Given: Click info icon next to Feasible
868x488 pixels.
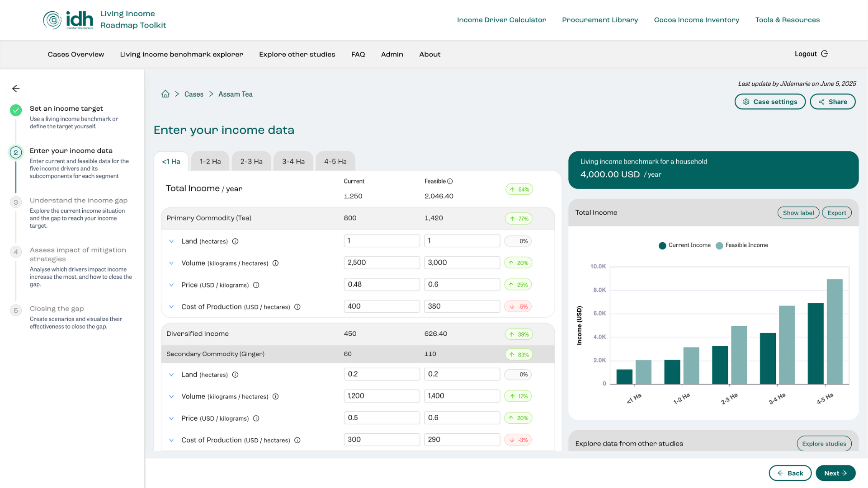Looking at the screenshot, I should (x=450, y=181).
